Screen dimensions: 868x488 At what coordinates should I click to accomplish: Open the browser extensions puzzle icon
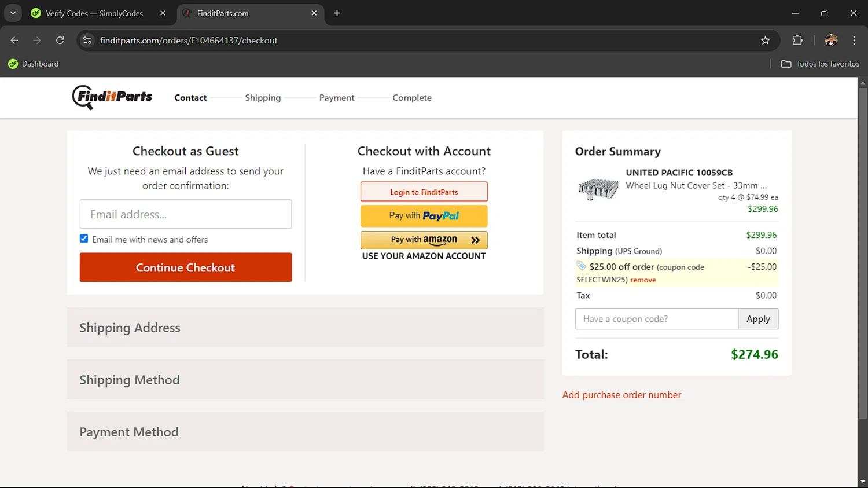click(797, 41)
